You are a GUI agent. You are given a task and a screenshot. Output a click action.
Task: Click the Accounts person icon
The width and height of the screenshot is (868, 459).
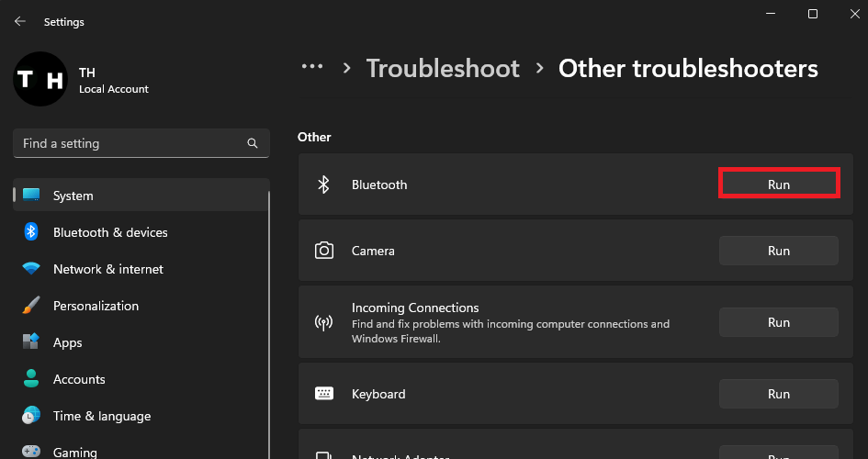coord(31,379)
